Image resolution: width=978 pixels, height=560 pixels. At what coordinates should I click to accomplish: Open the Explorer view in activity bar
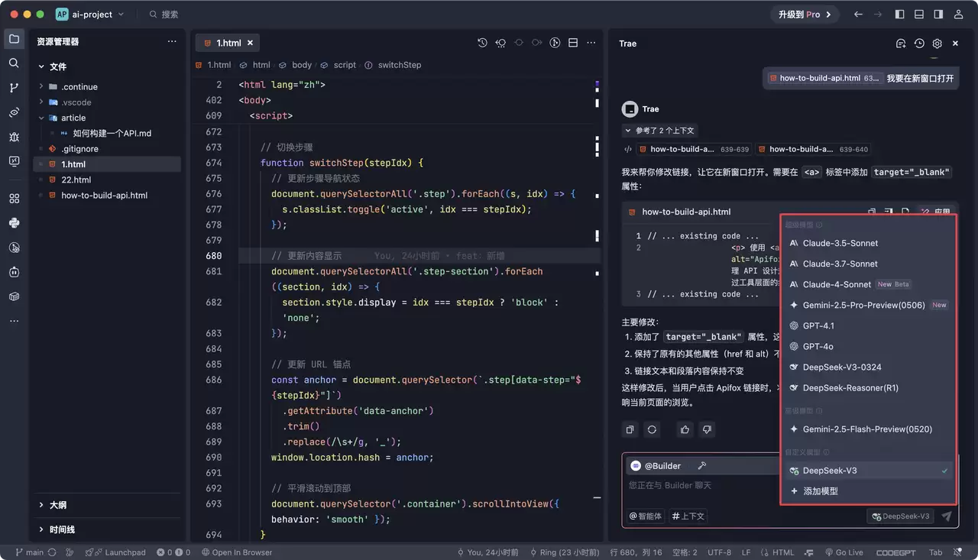(14, 39)
